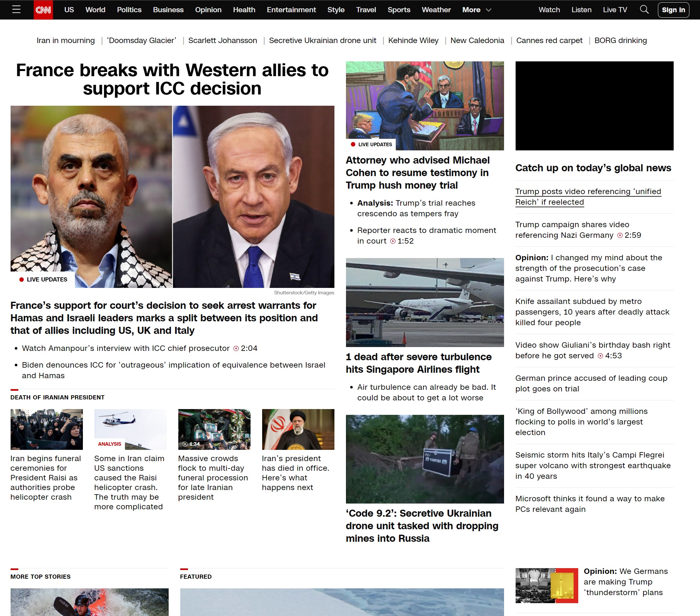
Task: Click the CNN logo
Action: coord(43,10)
